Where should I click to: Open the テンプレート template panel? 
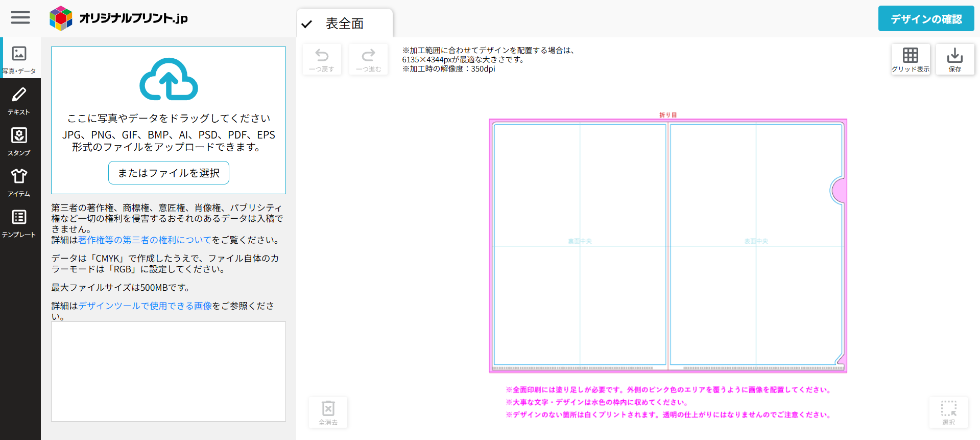(19, 223)
